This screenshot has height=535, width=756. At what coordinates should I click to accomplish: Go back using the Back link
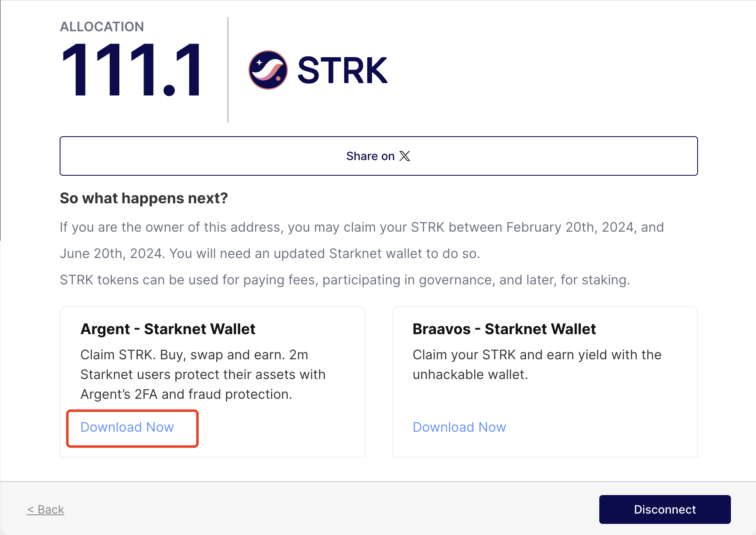[x=46, y=509]
